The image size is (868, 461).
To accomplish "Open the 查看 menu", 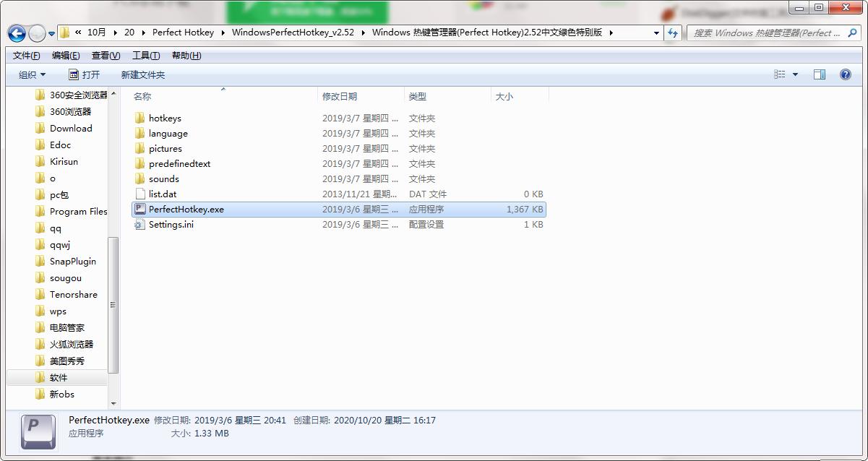I will [x=105, y=55].
